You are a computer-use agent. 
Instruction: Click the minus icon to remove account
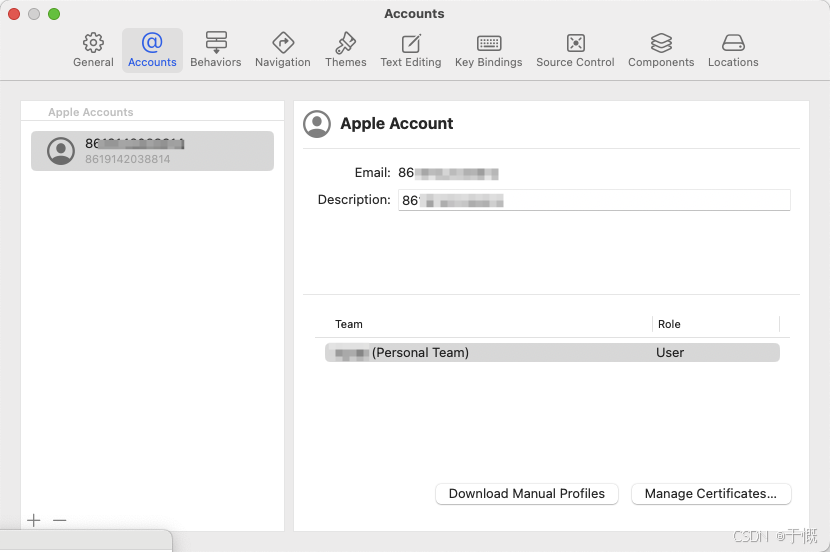[x=60, y=520]
